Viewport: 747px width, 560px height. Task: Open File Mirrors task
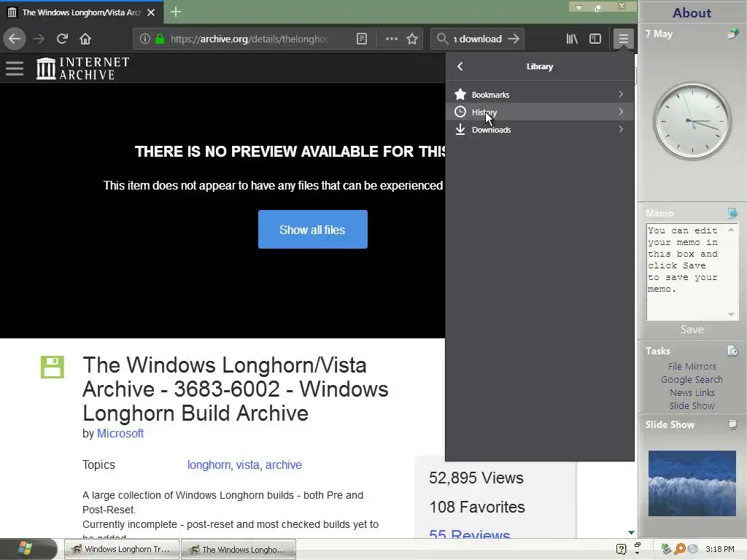[x=692, y=366]
